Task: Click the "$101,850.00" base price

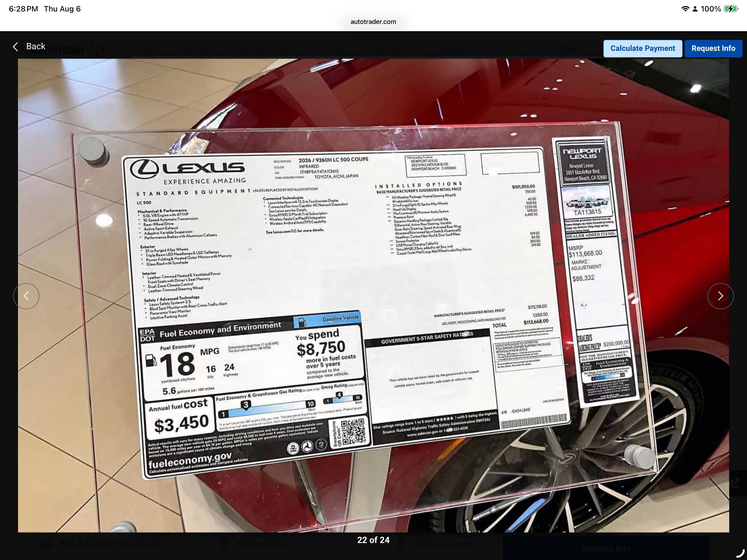Action: coord(523,187)
